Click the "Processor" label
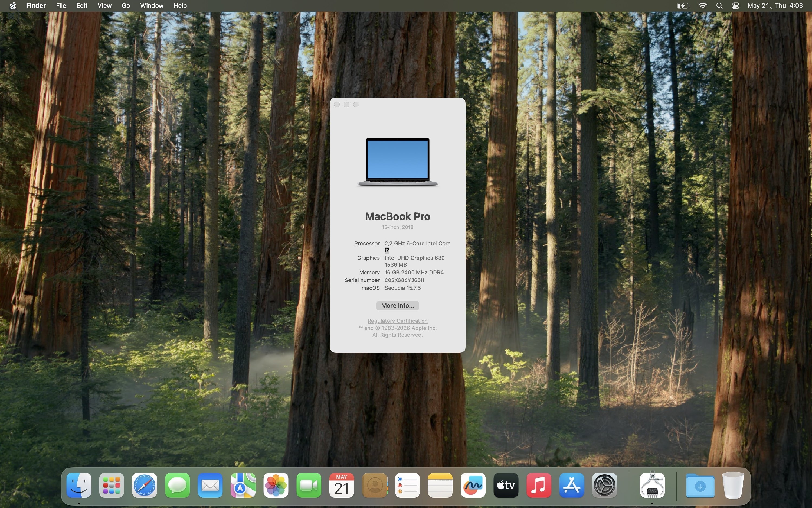The height and width of the screenshot is (508, 812). [367, 243]
